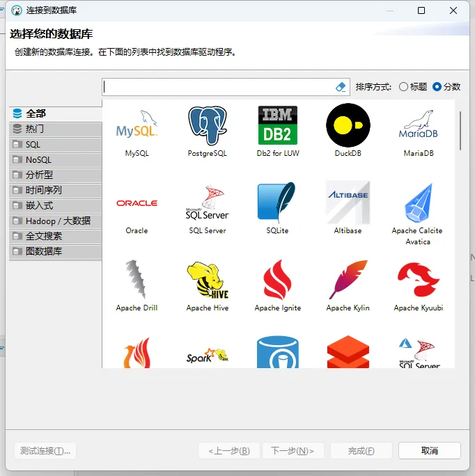Click the 上一步(B) button
The image size is (475, 476).
point(229,450)
